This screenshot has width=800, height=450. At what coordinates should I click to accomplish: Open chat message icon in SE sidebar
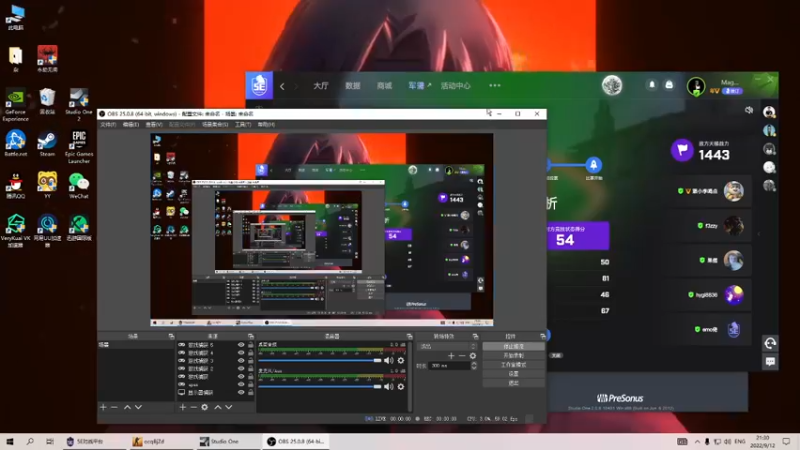(x=770, y=362)
